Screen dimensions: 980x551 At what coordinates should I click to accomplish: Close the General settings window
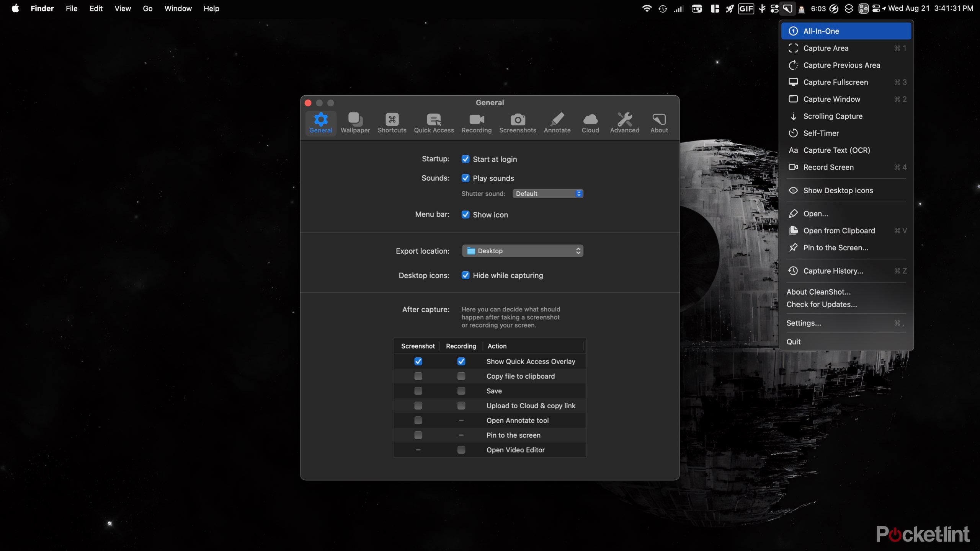point(308,103)
